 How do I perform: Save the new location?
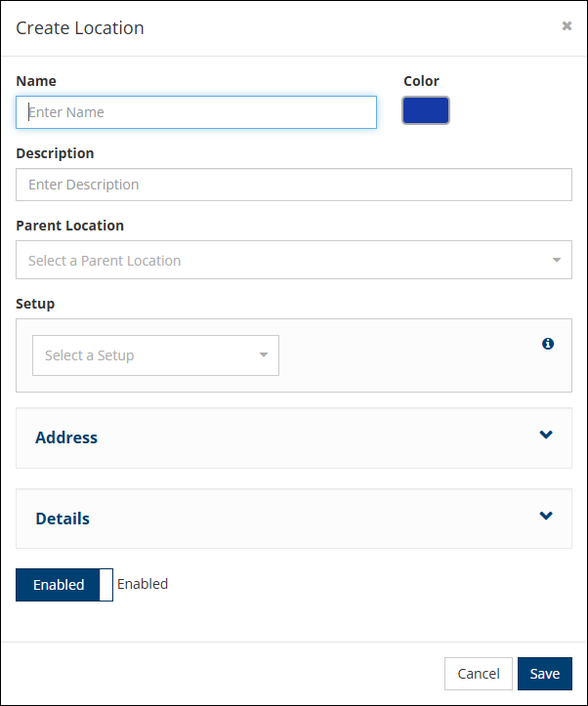point(544,674)
